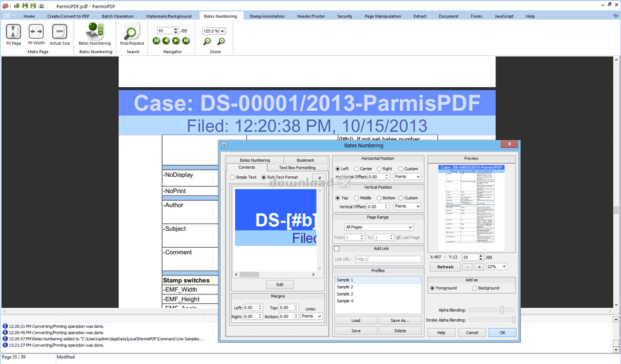The height and width of the screenshot is (364, 621).
Task: Open the Text Box Formatting dialog tab
Action: [297, 168]
